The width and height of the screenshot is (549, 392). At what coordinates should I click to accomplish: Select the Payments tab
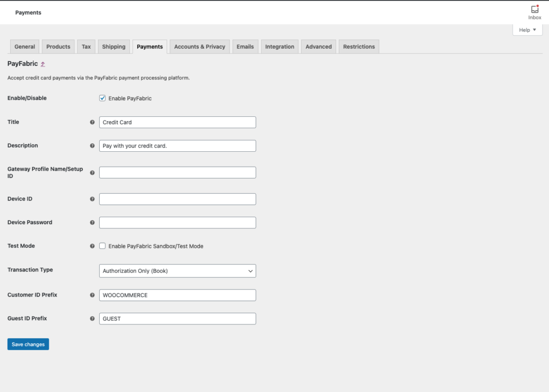pyautogui.click(x=150, y=47)
